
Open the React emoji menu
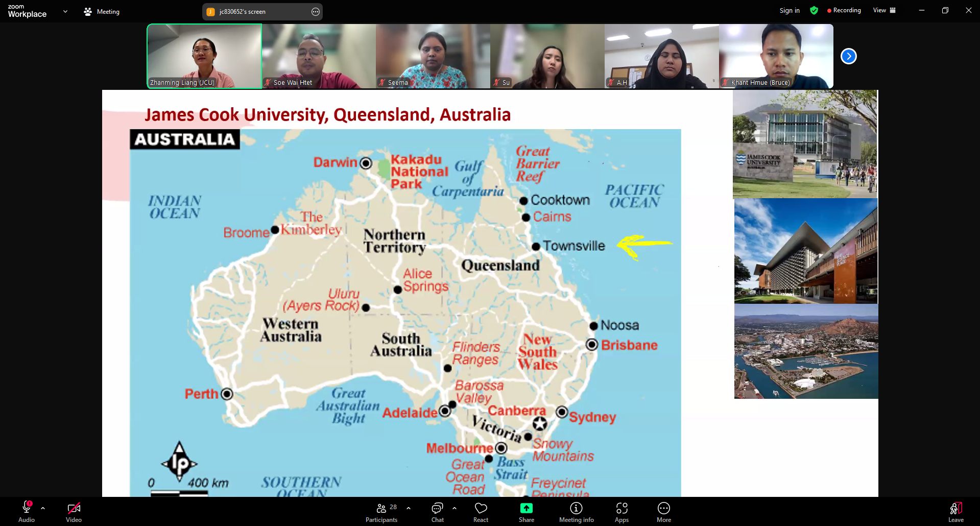pyautogui.click(x=481, y=512)
